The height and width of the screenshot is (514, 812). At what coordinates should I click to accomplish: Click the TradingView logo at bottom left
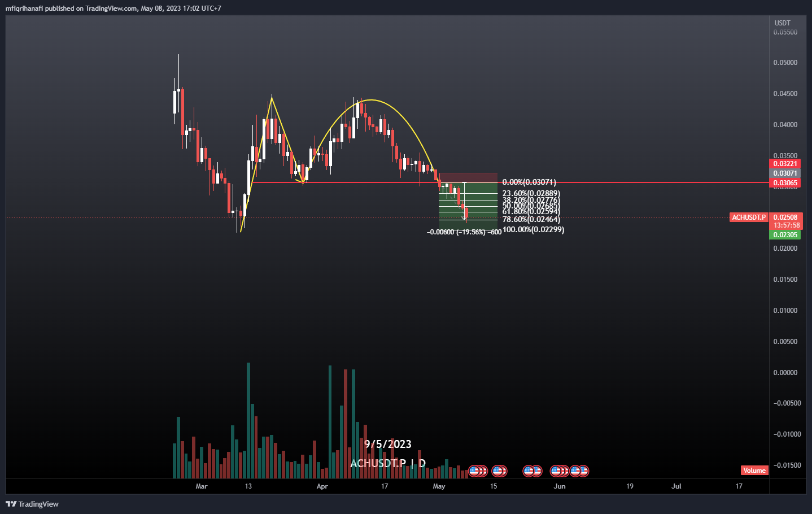[x=32, y=504]
